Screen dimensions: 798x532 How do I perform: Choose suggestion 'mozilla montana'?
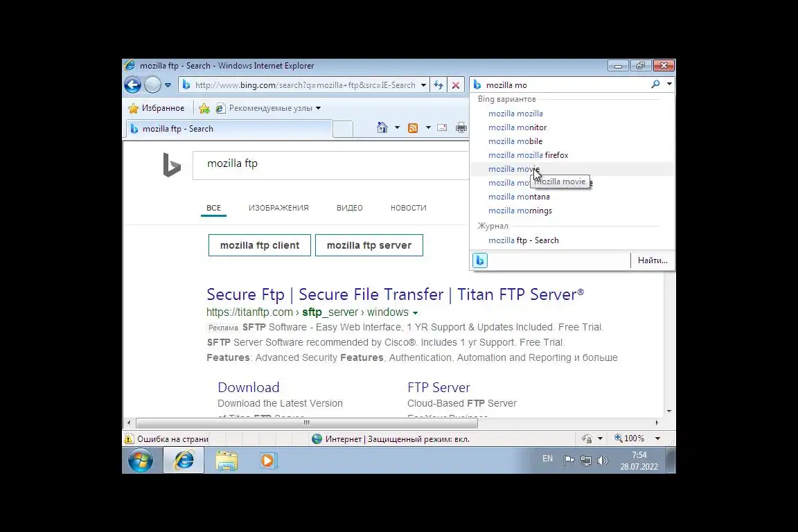click(573, 197)
